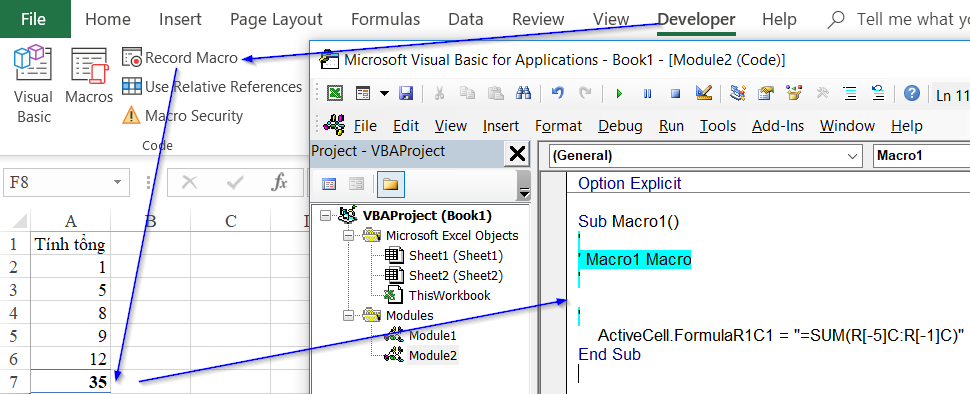Open the VBA Tools menu
970x394 pixels.
[718, 126]
